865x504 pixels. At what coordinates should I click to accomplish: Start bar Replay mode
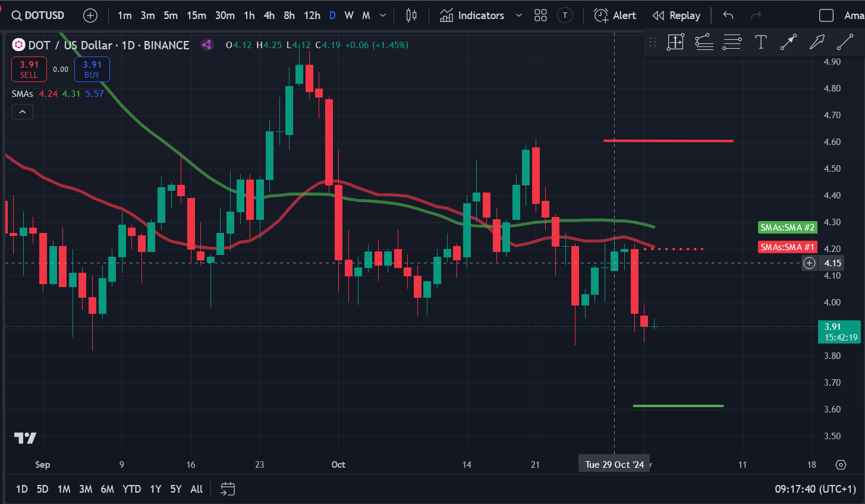pyautogui.click(x=676, y=15)
